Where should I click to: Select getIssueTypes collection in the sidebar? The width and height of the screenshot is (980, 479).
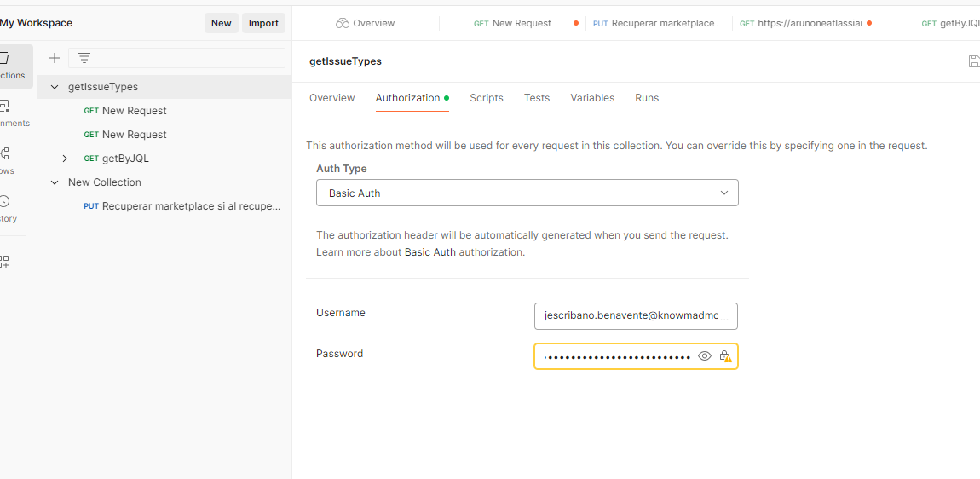(164, 87)
